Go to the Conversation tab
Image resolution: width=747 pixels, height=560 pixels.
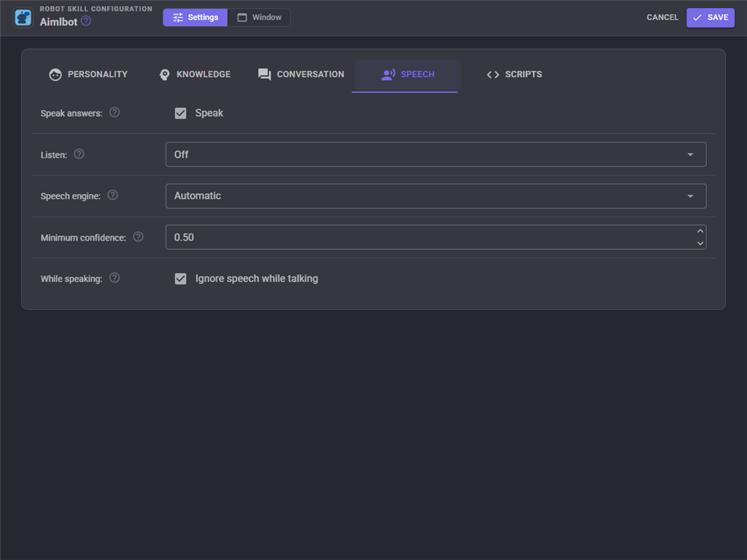coord(301,74)
